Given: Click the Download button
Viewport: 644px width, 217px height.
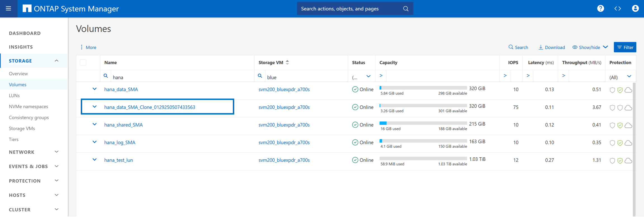Looking at the screenshot, I should pyautogui.click(x=551, y=47).
